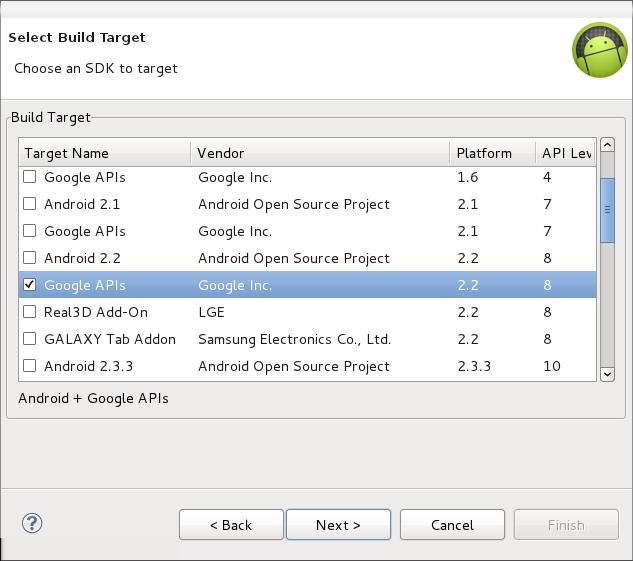Click the API Level column header
Viewport: 633px width, 561px height.
point(566,153)
